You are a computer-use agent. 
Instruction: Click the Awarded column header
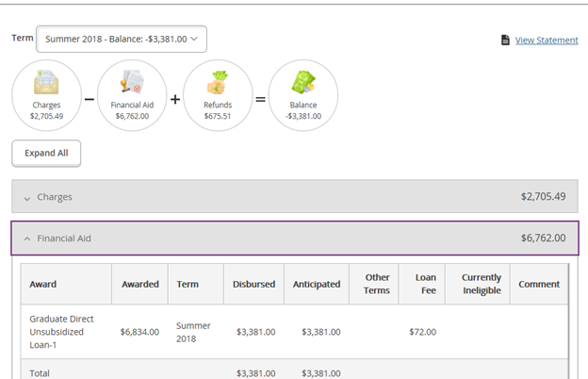click(140, 284)
